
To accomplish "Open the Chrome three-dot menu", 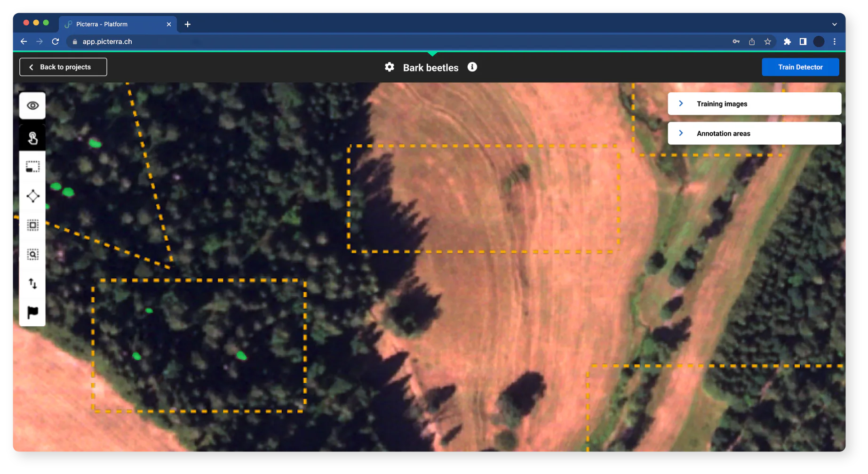I will pos(835,41).
